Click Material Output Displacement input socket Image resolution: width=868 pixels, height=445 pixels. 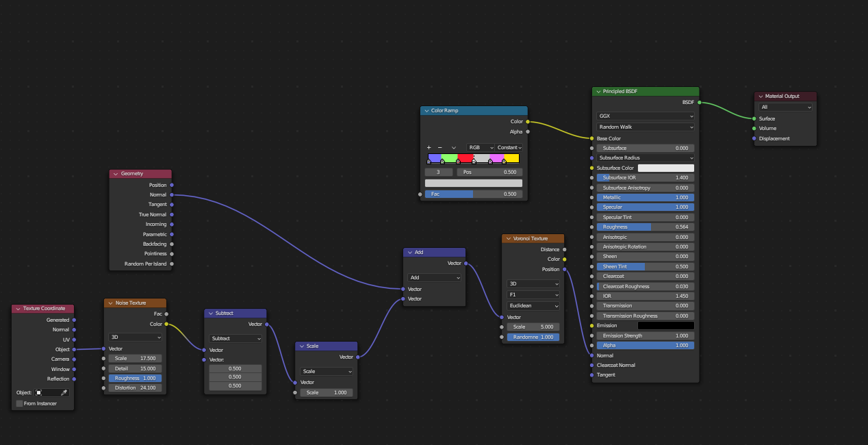point(754,138)
